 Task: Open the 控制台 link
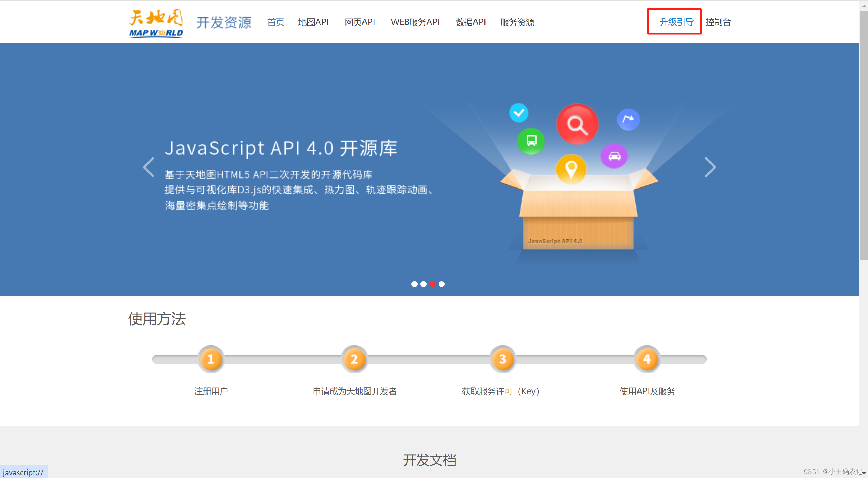pos(718,22)
